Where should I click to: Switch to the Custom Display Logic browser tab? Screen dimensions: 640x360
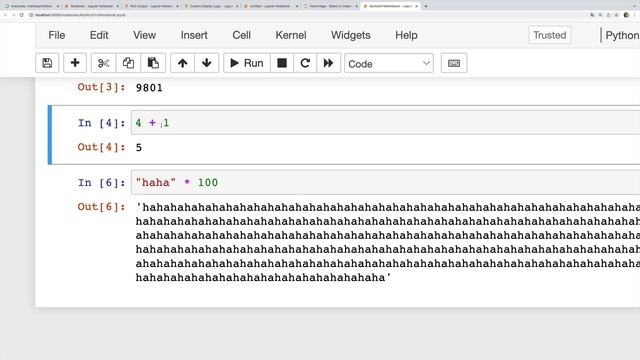point(211,6)
